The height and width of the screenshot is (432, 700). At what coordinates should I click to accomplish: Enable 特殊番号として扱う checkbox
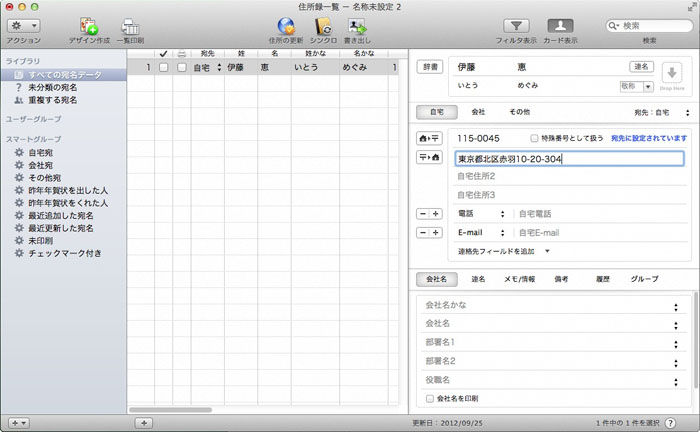click(x=535, y=138)
